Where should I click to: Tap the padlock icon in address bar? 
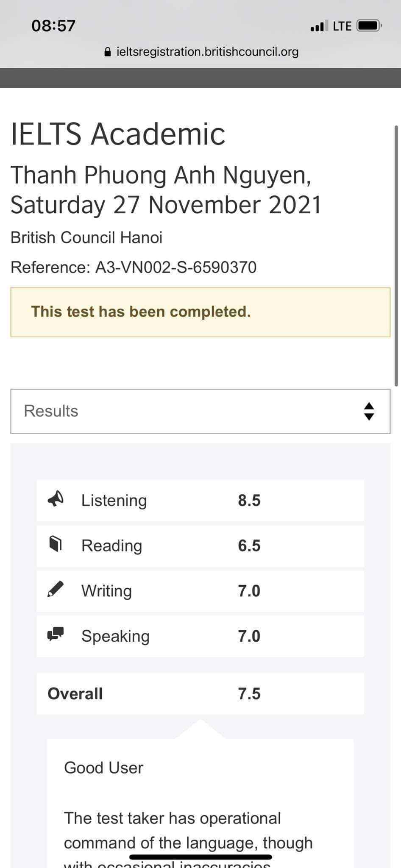[x=108, y=52]
